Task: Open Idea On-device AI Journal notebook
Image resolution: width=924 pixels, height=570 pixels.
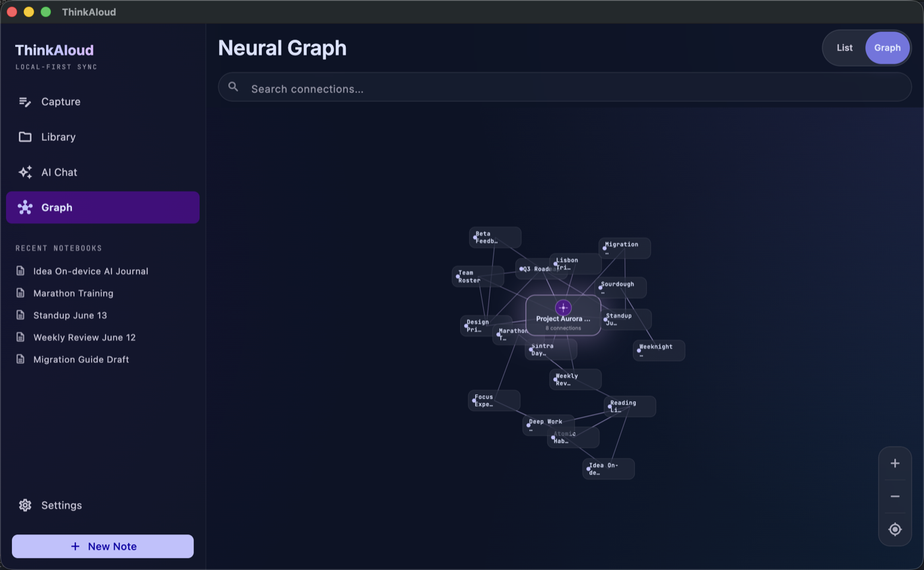Action: 90,271
